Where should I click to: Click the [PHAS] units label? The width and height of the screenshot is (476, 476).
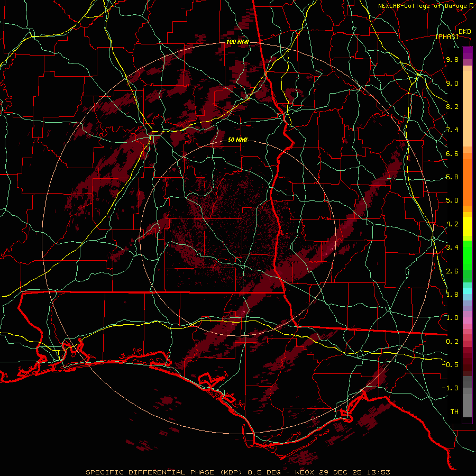click(447, 37)
